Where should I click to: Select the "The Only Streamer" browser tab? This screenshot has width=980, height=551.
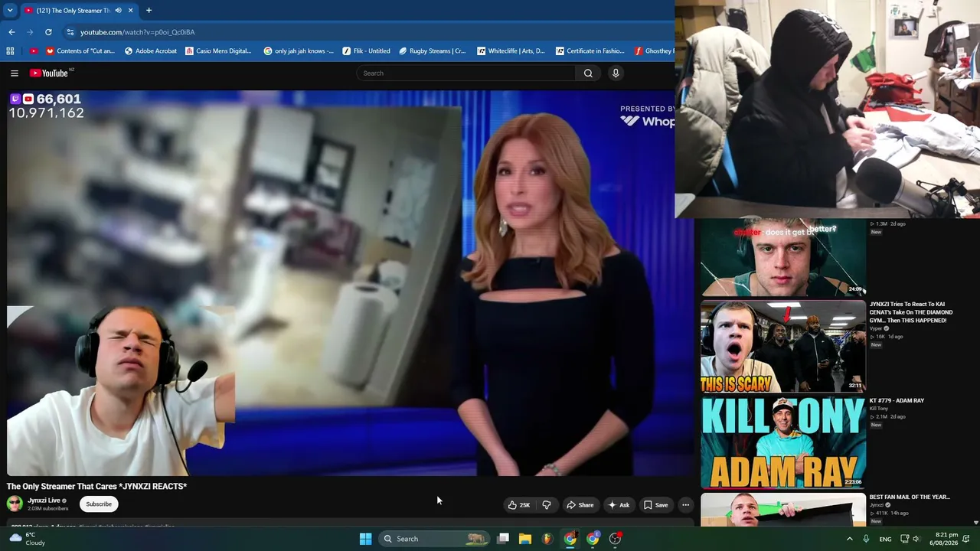pos(79,11)
